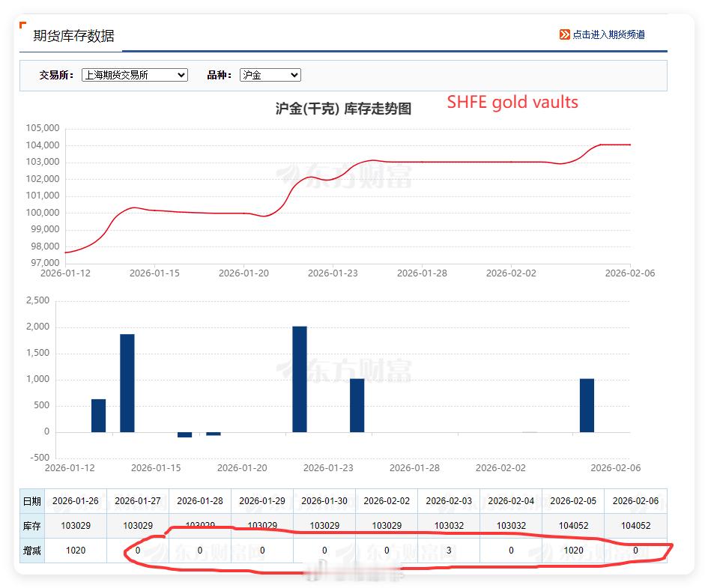The width and height of the screenshot is (708, 588).
Task: Click the date header 2026-02-06 in the table
Action: coord(635,501)
